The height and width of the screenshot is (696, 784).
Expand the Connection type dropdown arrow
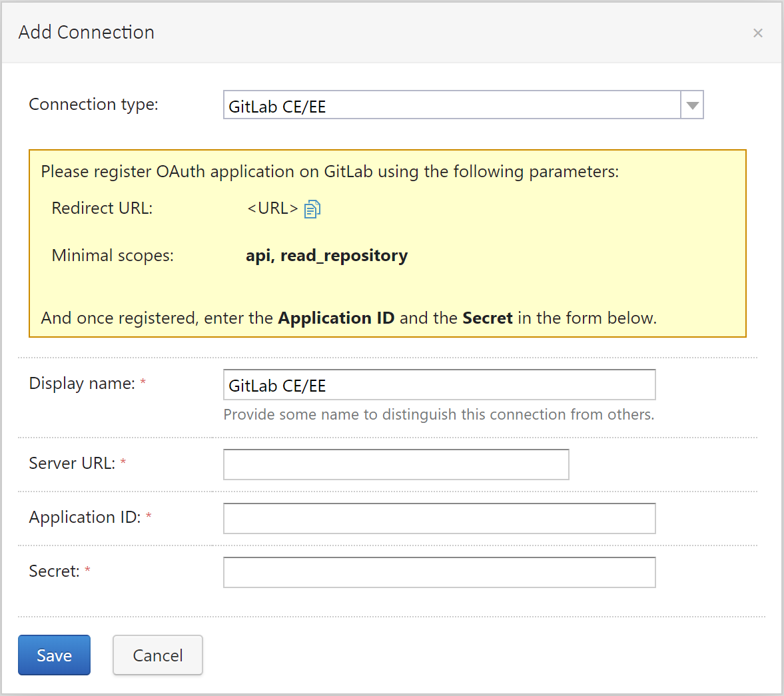coord(692,105)
